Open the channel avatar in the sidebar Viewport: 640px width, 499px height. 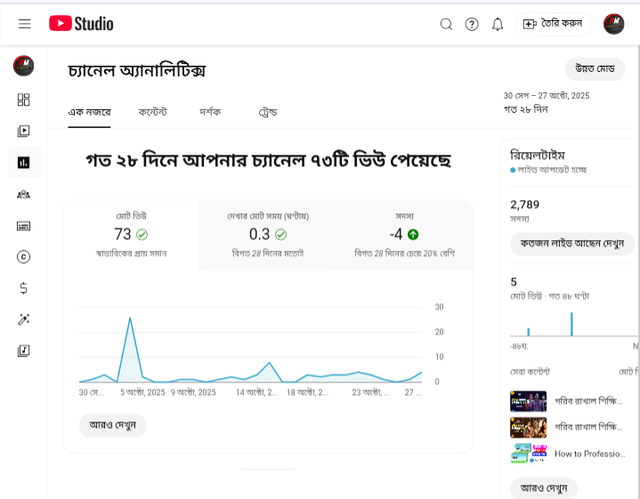[23, 66]
